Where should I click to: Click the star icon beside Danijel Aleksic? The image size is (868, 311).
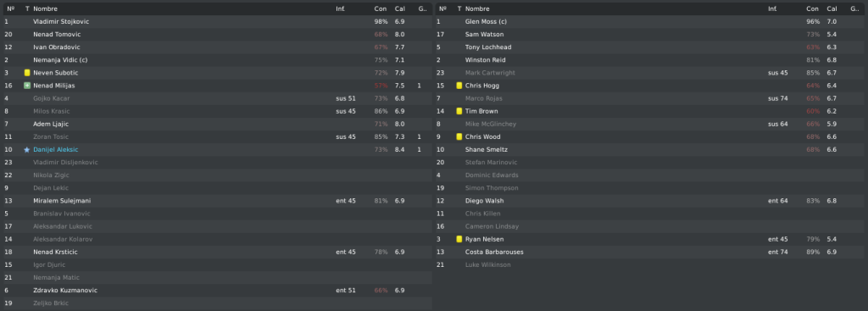[x=27, y=150]
